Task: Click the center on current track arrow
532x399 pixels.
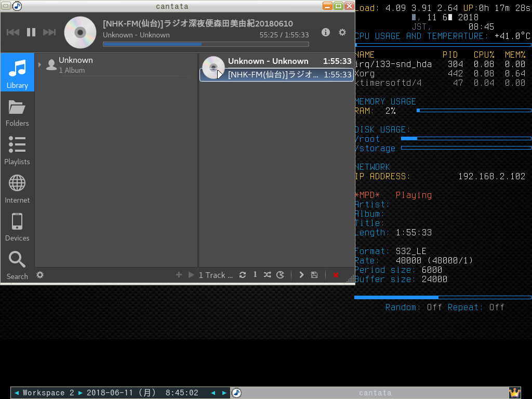Action: [x=301, y=275]
